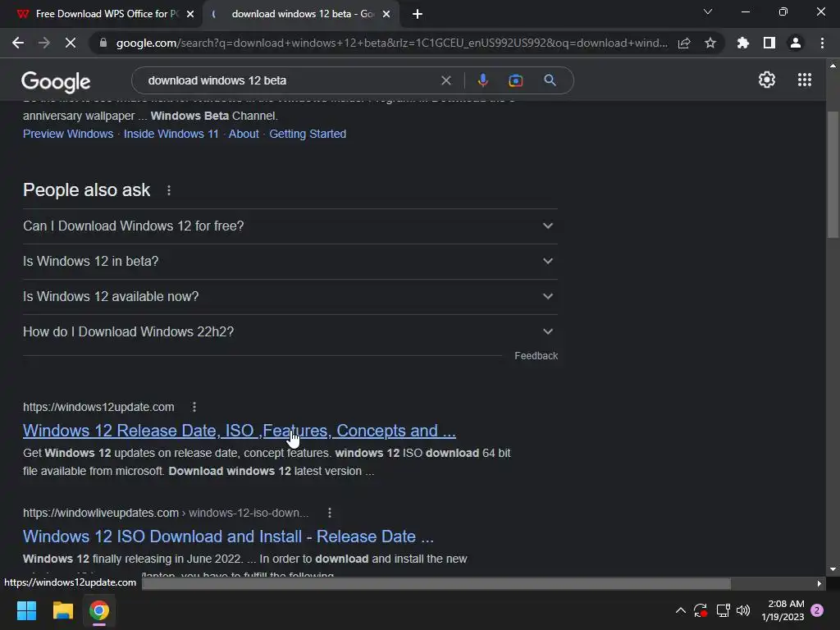
Task: Click the lock icon in address bar
Action: pos(103,43)
